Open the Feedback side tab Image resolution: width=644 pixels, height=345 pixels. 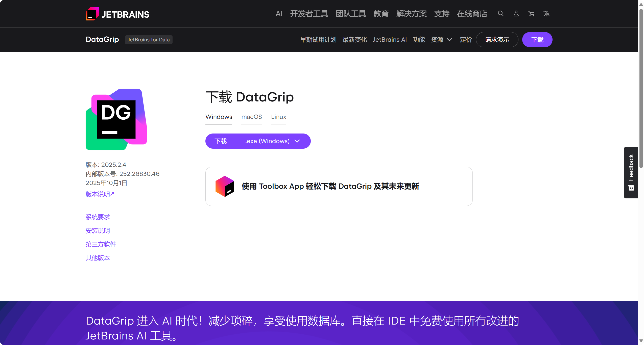[631, 172]
